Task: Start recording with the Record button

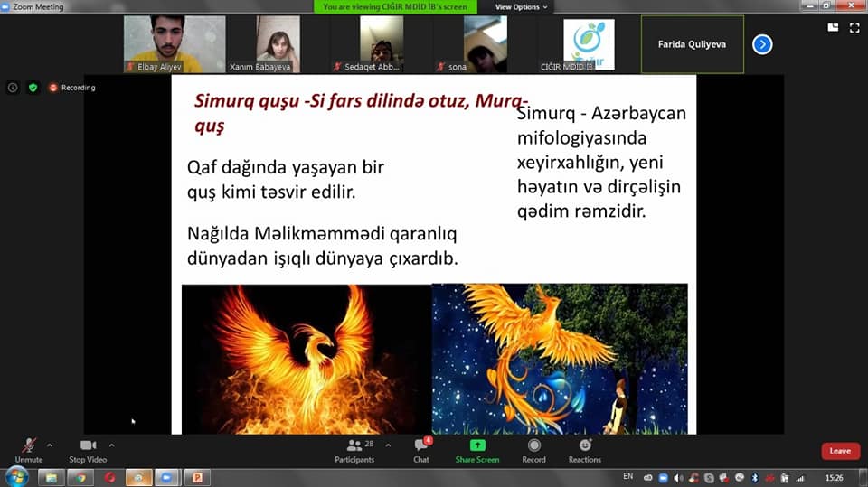Action: [533, 451]
